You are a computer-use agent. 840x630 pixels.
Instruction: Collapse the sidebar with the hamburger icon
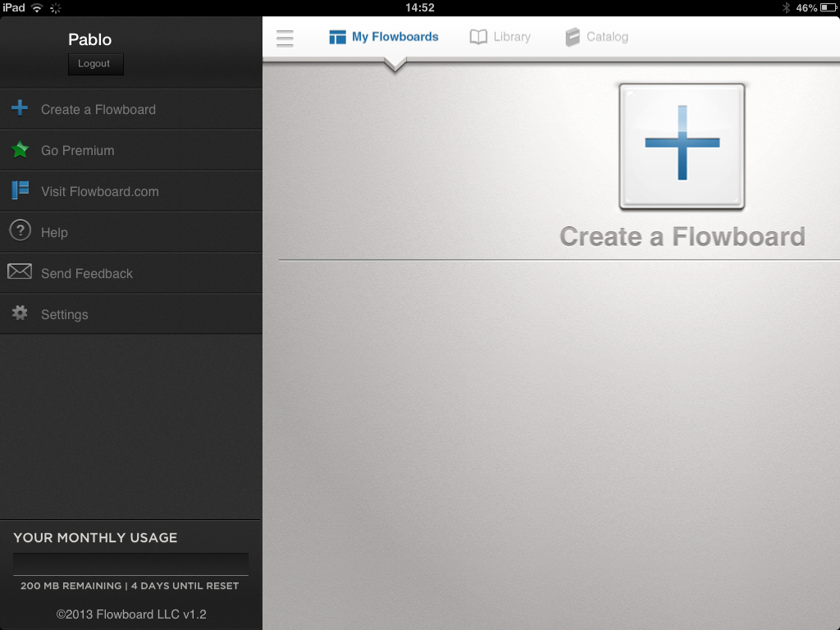[x=285, y=38]
